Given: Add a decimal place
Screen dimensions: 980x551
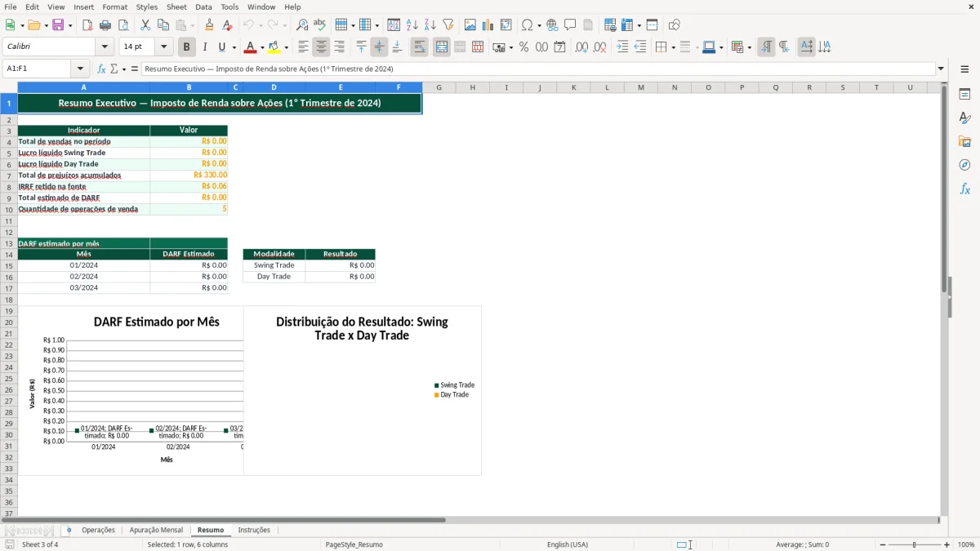Looking at the screenshot, I should 581,47.
